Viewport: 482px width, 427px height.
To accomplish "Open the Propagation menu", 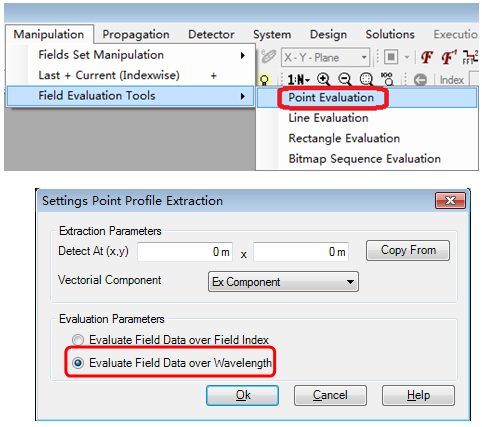I will 136,34.
